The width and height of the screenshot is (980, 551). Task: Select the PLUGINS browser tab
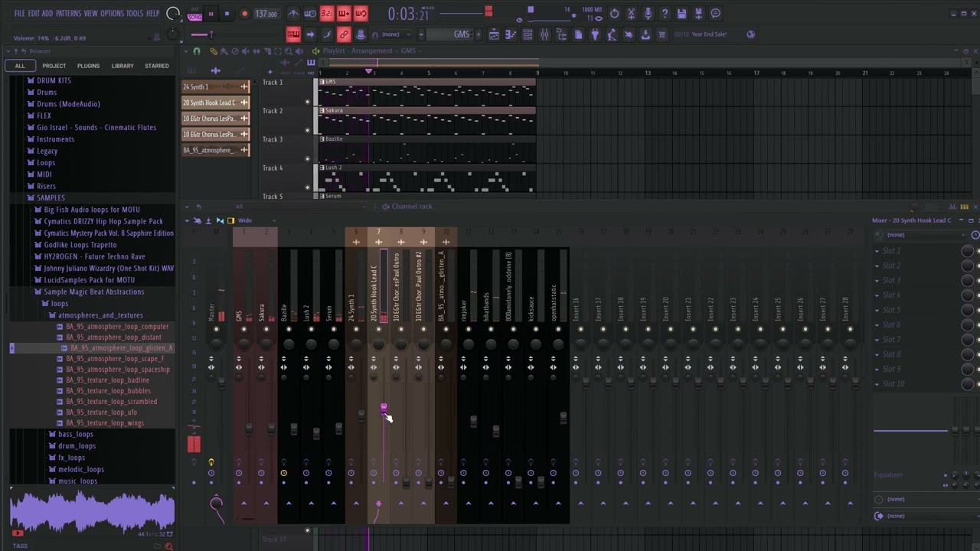tap(88, 66)
